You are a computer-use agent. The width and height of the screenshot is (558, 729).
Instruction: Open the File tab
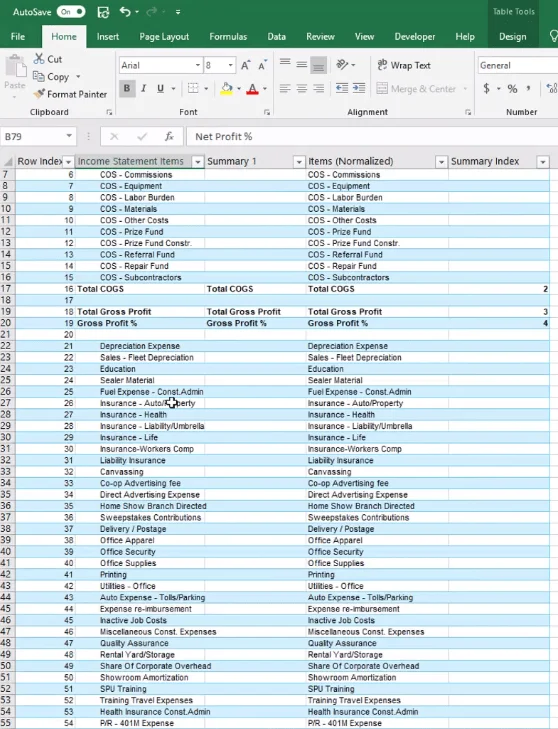[18, 36]
